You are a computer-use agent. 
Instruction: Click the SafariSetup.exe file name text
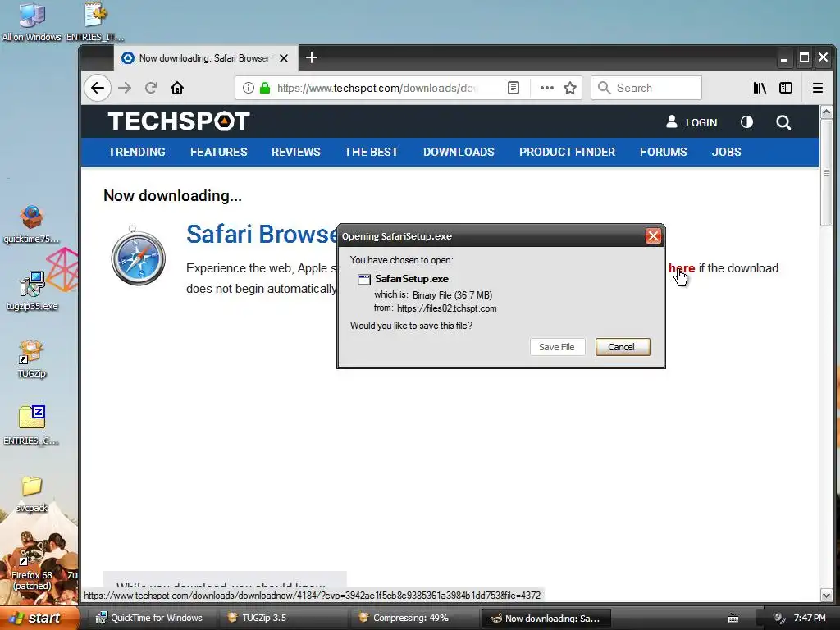(412, 279)
